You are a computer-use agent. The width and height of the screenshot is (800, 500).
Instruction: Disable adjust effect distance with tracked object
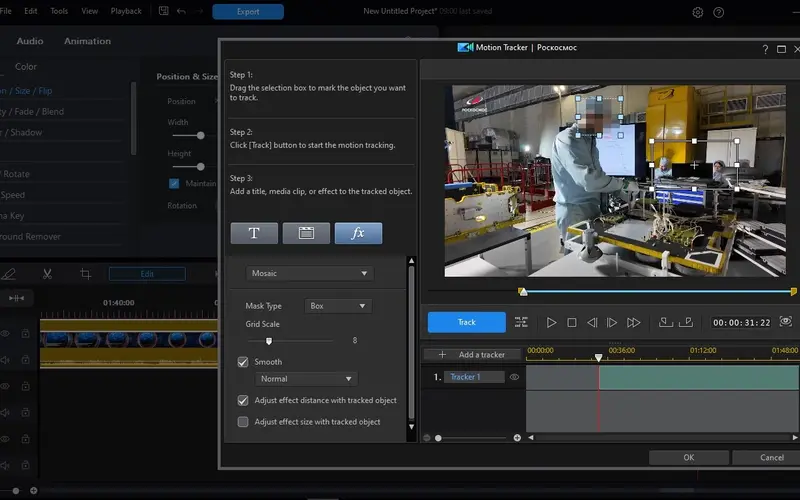point(243,400)
